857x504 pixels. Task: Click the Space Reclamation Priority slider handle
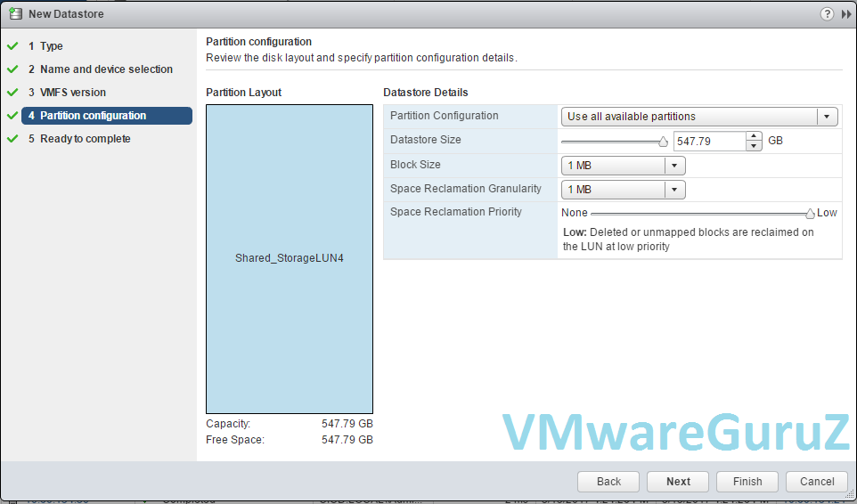[x=810, y=214]
